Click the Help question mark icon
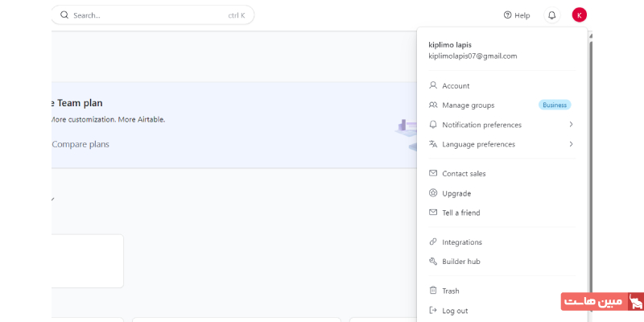 coord(507,15)
